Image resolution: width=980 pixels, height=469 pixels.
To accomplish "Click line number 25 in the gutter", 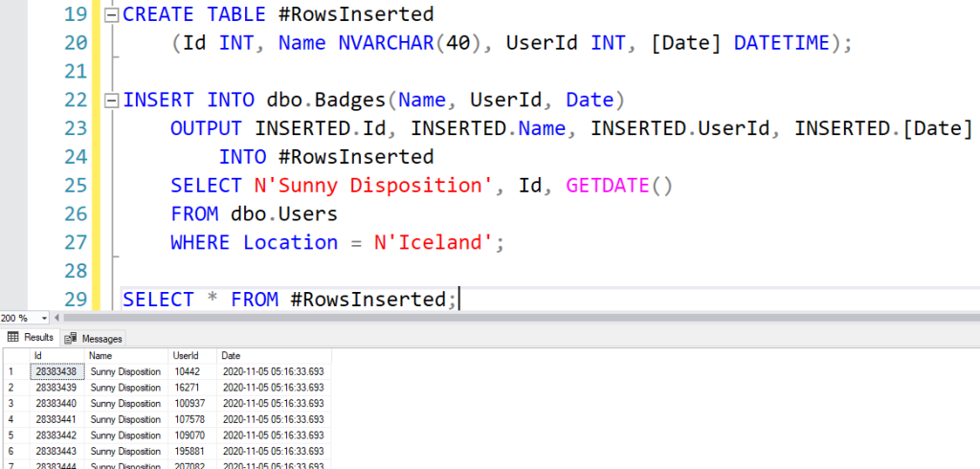I will click(x=75, y=186).
